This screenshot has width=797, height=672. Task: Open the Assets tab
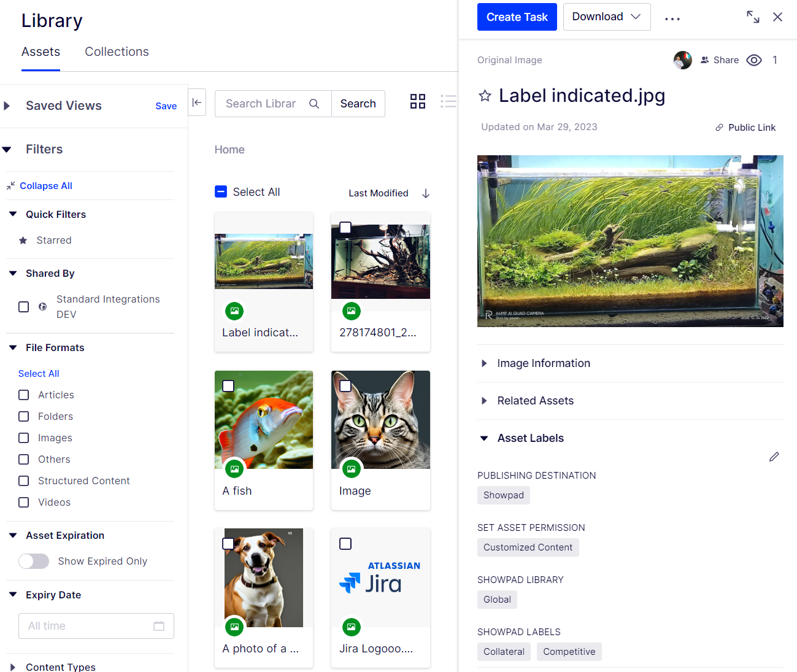tap(40, 52)
